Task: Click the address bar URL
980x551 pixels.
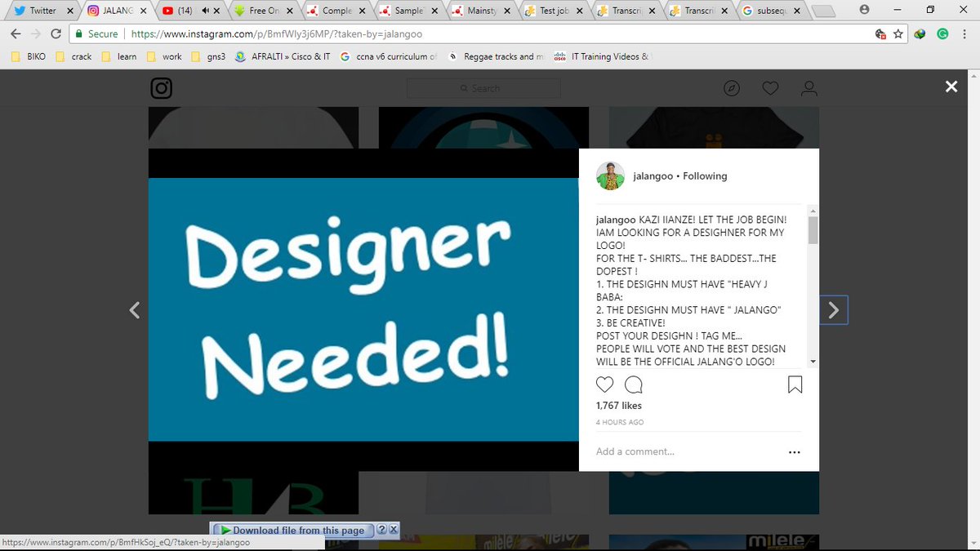Action: (x=277, y=34)
